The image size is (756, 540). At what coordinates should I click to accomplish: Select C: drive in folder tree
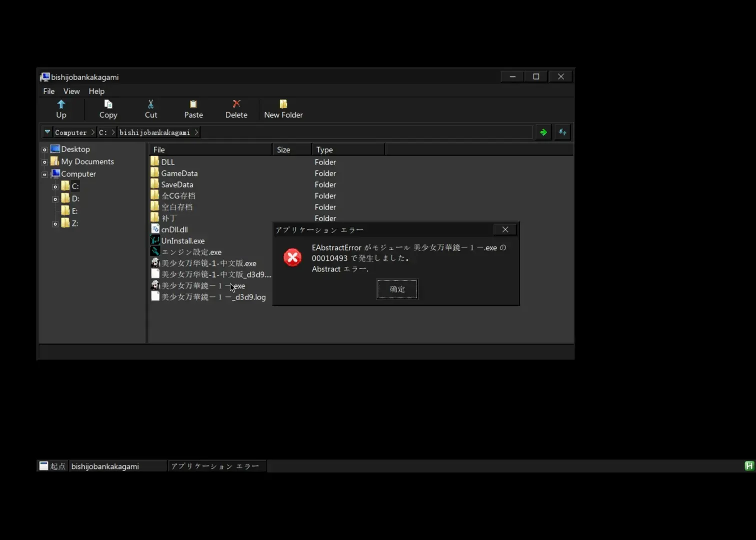pos(75,186)
